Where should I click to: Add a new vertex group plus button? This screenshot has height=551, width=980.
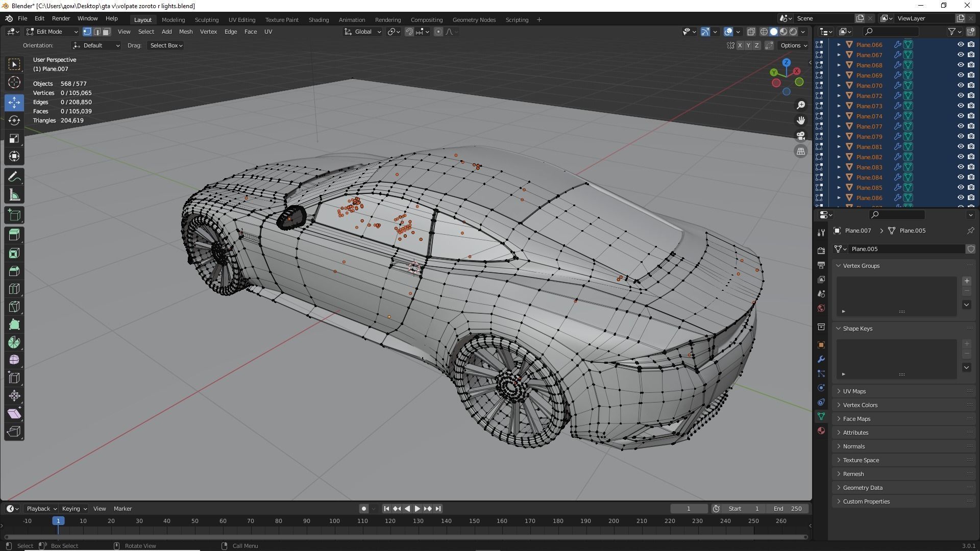[x=966, y=281]
